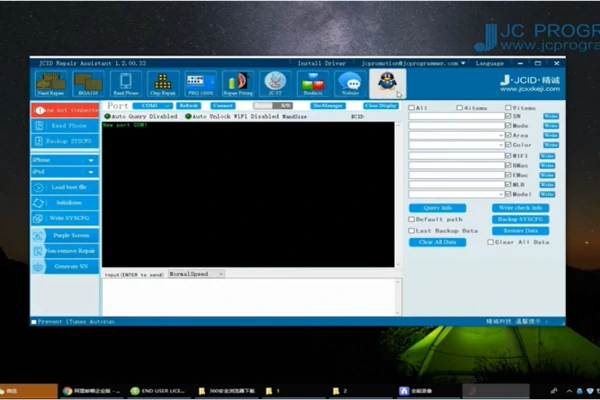Open the Chip Repair tool
Viewport: 600px width, 400px height.
(x=163, y=83)
